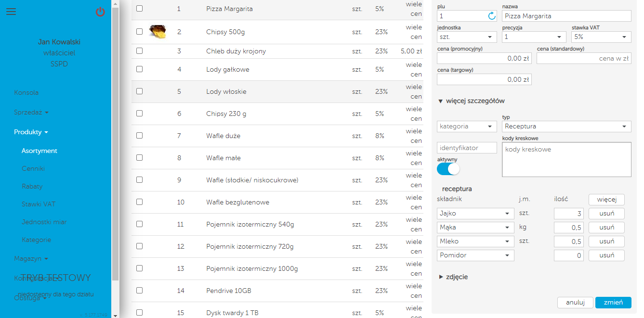Open the stawka VAT dropdown
Image resolution: width=644 pixels, height=318 pixels.
(x=601, y=37)
